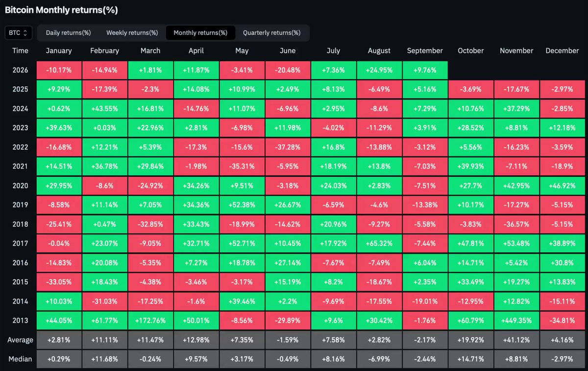
Task: Click the 2020 December cell +46.92%
Action: tap(562, 185)
